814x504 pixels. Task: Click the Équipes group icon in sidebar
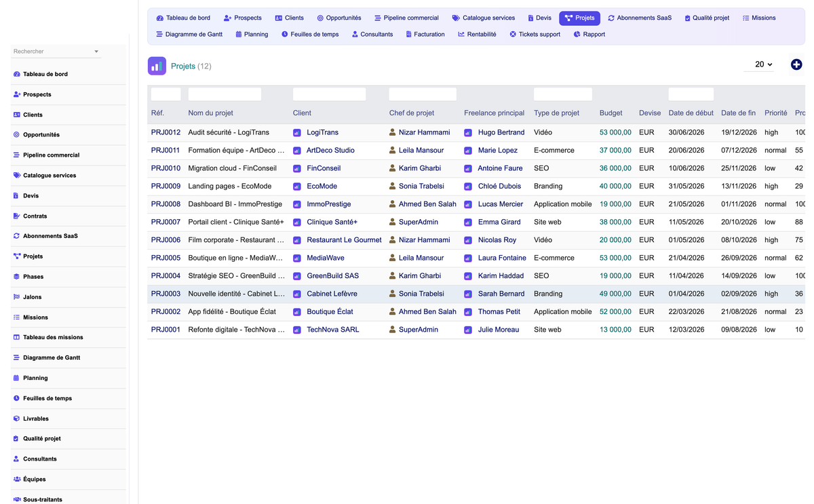[17, 479]
